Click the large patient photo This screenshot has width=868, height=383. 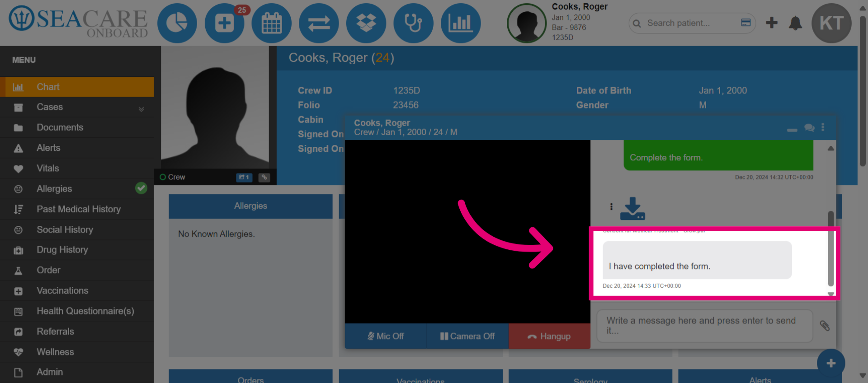point(215,107)
